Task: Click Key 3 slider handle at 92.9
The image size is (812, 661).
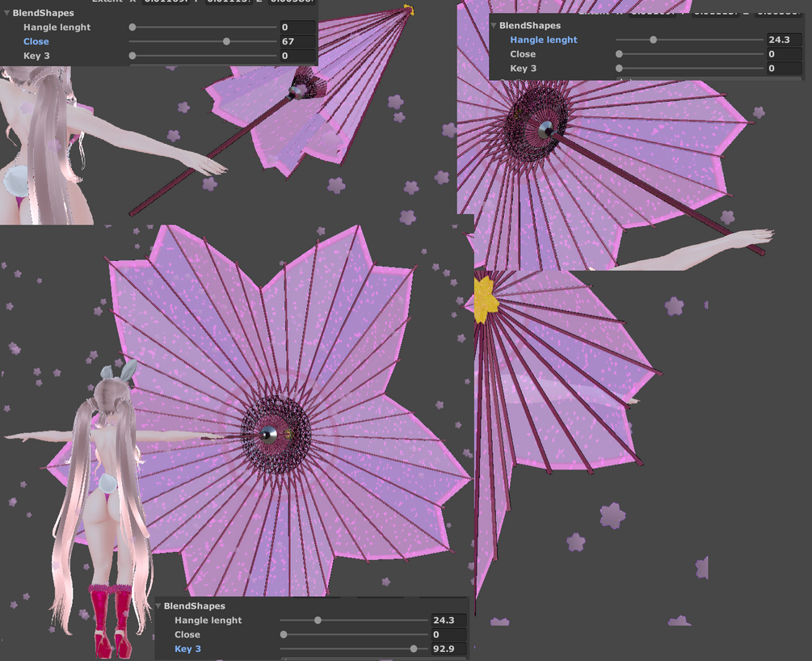Action: pos(413,649)
